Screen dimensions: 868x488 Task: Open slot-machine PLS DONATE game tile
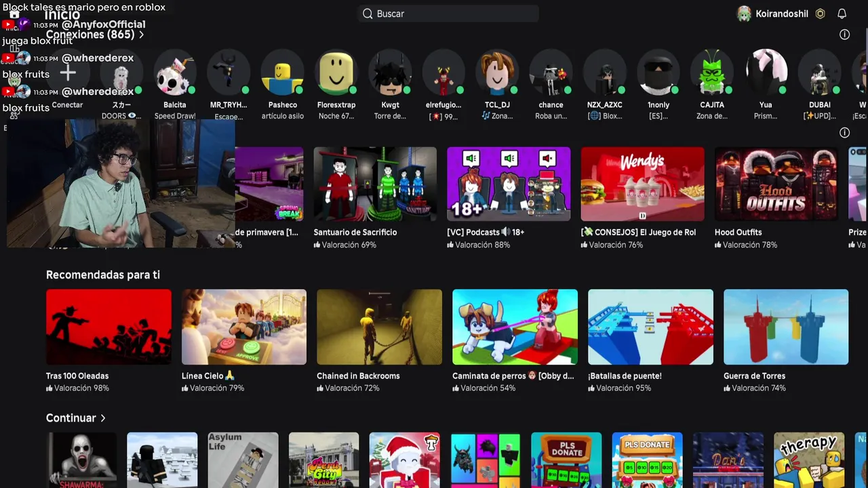click(x=566, y=460)
